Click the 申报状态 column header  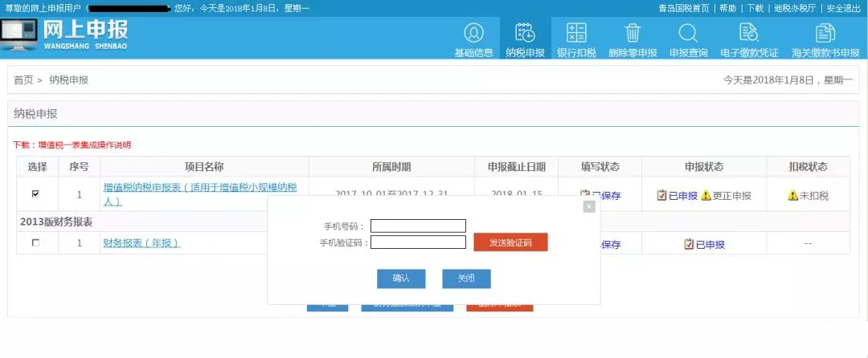click(x=704, y=166)
